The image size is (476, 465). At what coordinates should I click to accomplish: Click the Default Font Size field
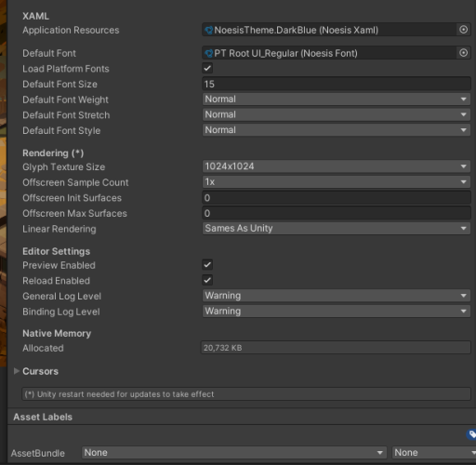point(337,84)
